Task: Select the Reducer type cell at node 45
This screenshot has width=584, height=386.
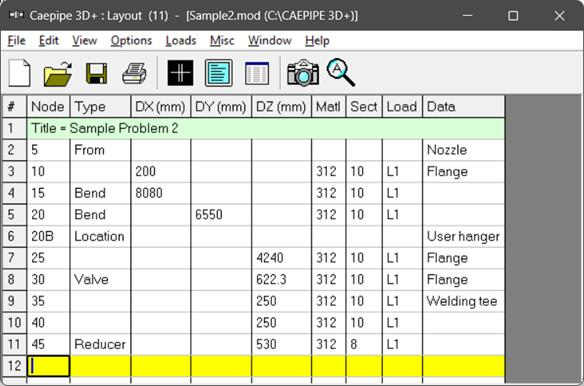Action: click(x=100, y=344)
